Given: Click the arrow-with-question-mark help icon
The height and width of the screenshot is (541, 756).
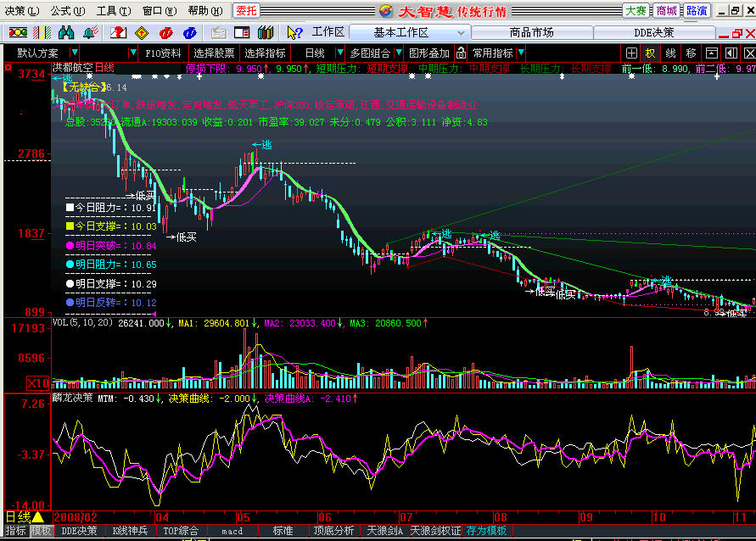Looking at the screenshot, I should point(294,33).
